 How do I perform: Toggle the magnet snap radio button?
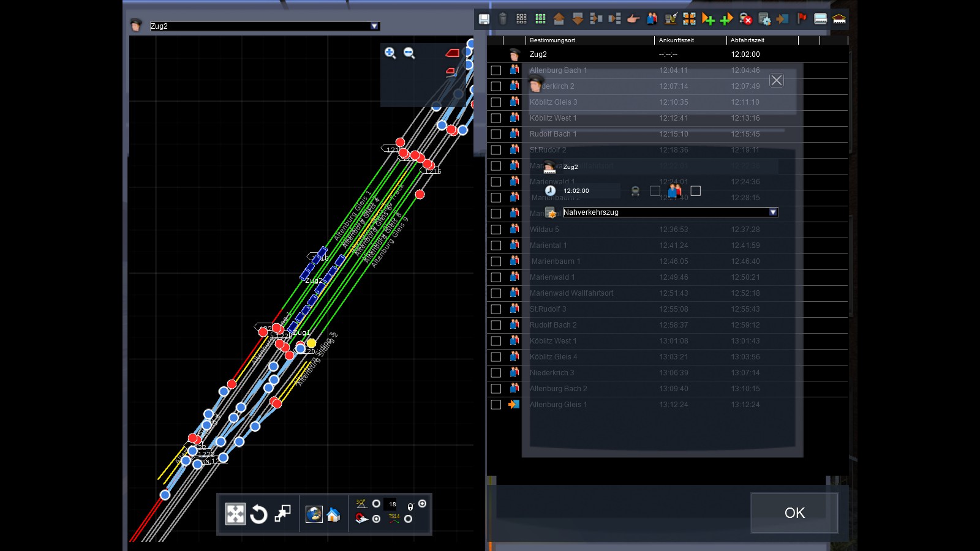point(376,519)
